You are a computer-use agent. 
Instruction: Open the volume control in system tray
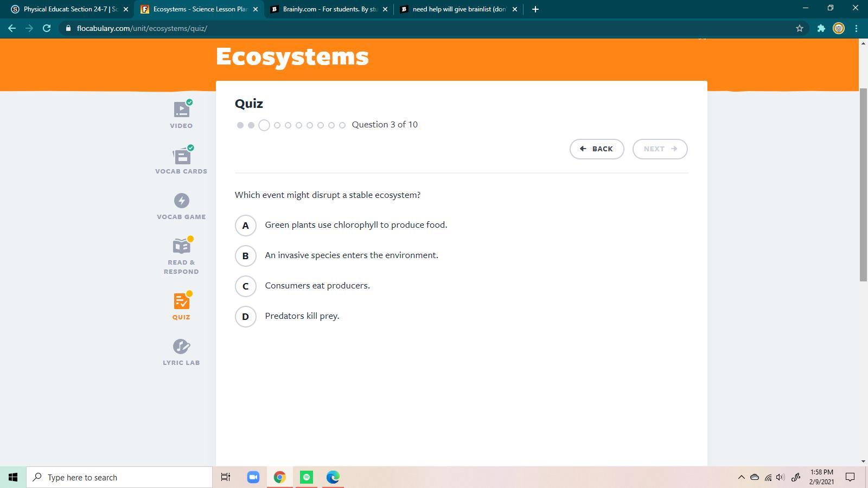[781, 477]
